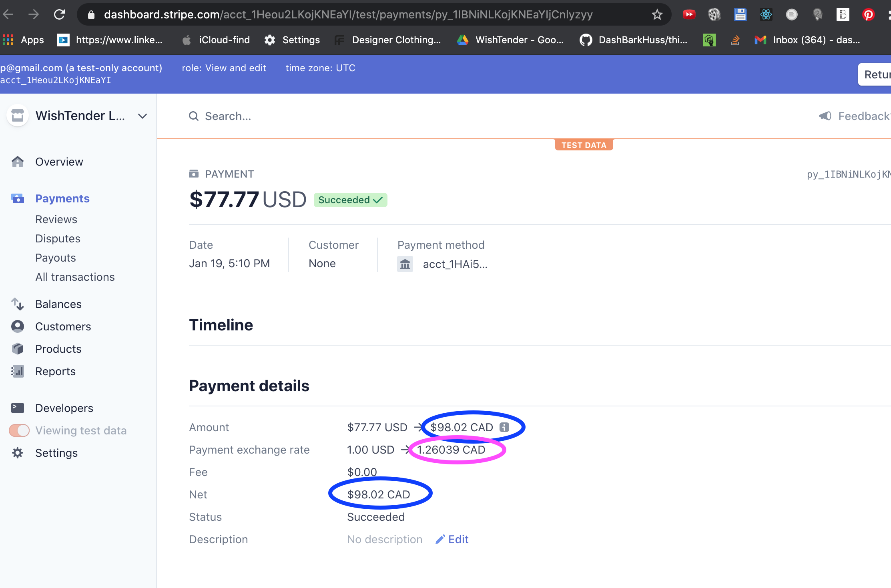This screenshot has height=588, width=891.
Task: Click the Reports chart icon
Action: tap(18, 371)
